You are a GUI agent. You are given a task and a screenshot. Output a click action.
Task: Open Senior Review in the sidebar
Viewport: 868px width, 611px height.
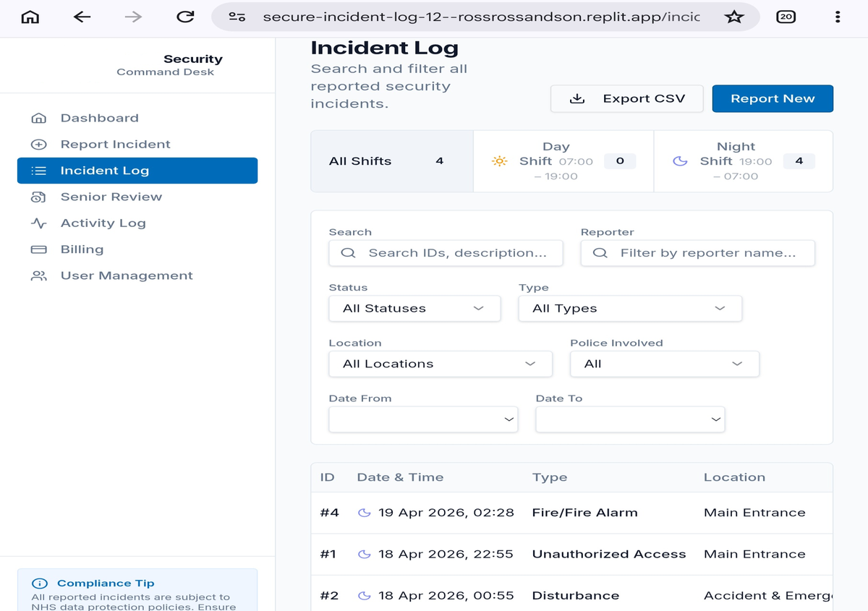point(137,197)
